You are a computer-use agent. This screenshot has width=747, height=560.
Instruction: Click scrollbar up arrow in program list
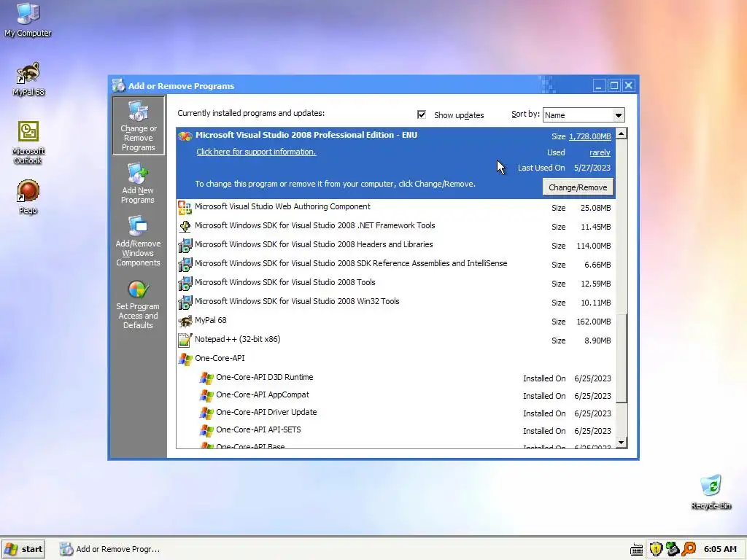(x=621, y=133)
